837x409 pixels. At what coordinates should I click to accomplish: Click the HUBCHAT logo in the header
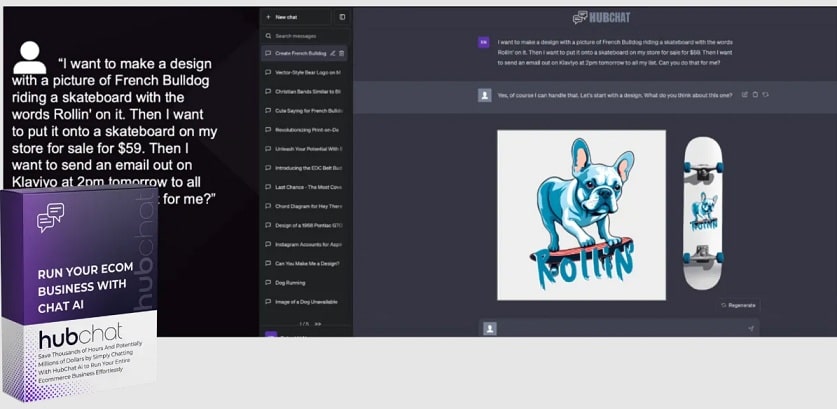coord(601,18)
